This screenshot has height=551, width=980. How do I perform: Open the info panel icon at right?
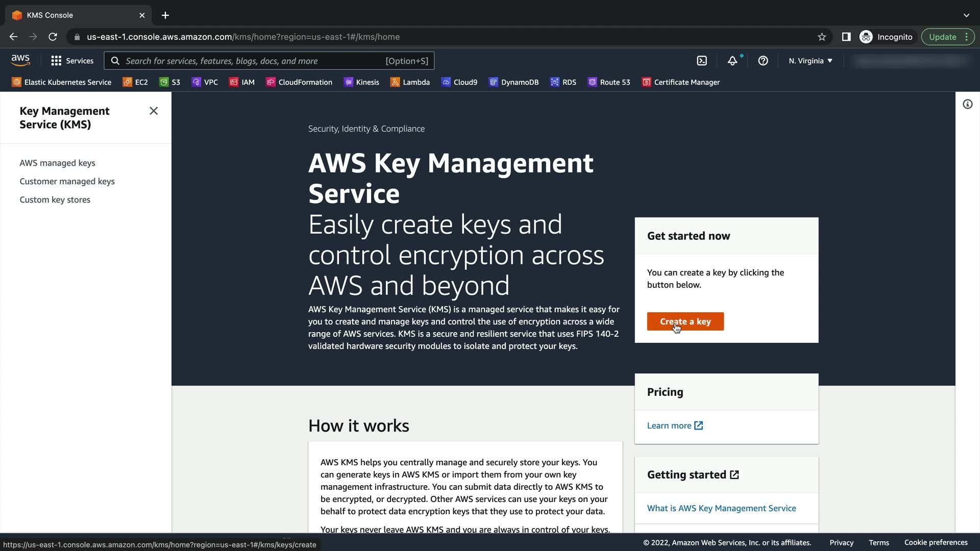967,104
